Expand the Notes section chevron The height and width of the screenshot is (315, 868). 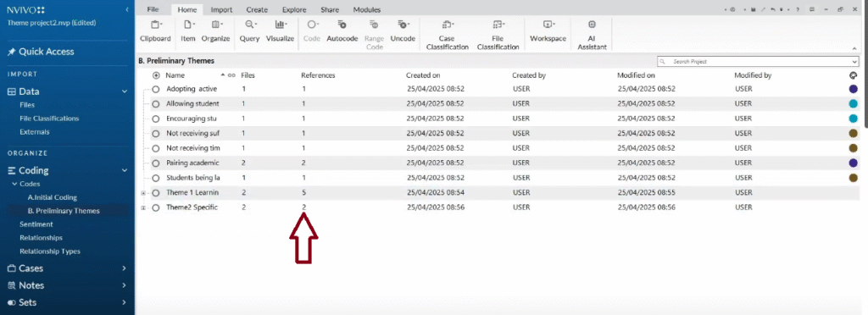coord(125,285)
